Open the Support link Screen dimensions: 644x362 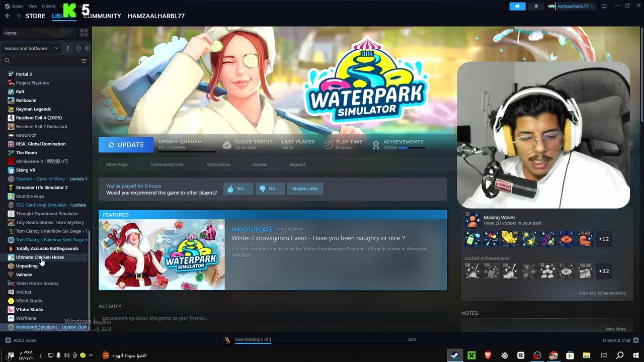click(x=297, y=164)
